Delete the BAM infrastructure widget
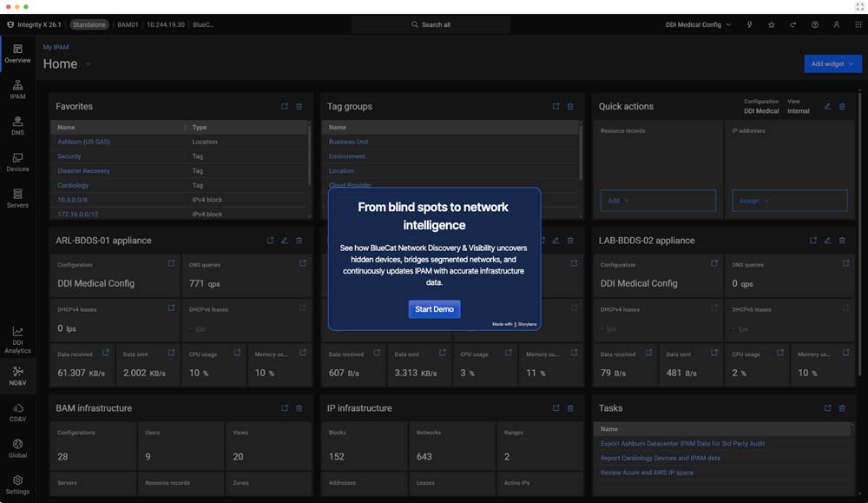868x503 pixels. tap(299, 408)
